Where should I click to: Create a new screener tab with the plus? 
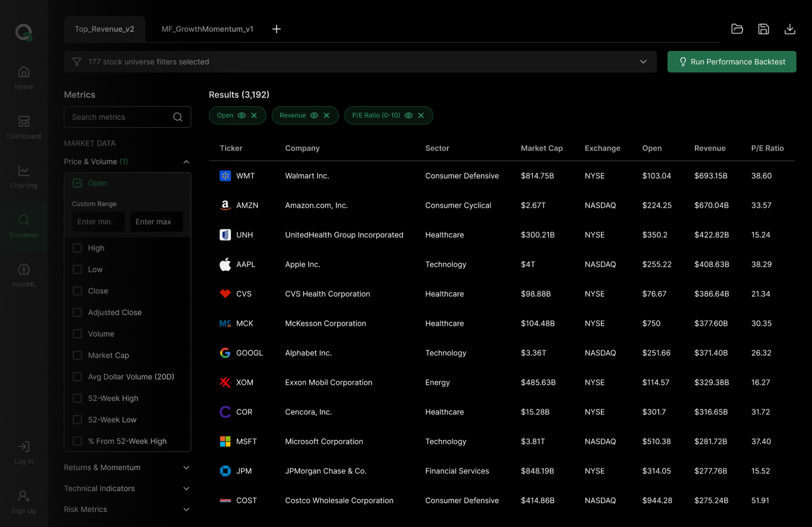point(276,29)
